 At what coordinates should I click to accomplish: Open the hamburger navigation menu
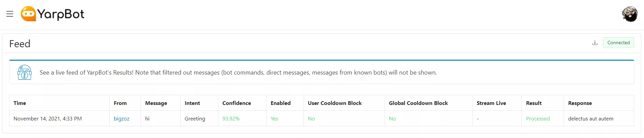pos(10,14)
